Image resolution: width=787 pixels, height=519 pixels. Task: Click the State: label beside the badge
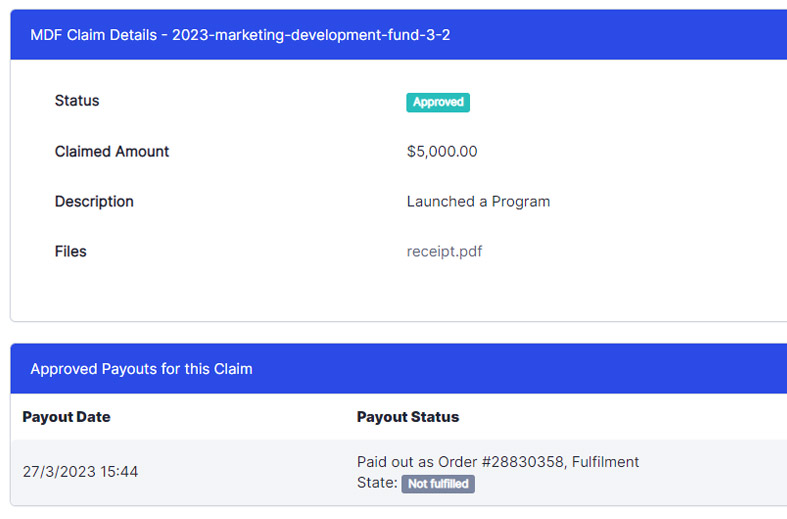pos(377,484)
